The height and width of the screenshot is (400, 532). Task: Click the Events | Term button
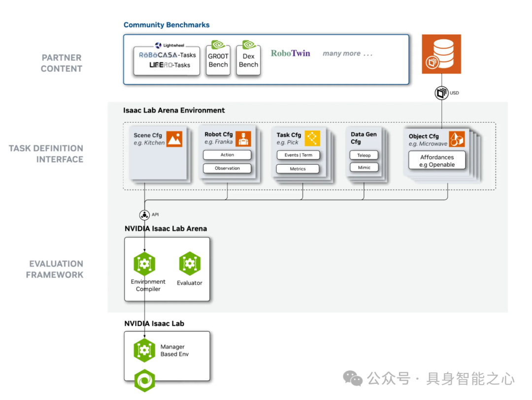tap(298, 155)
